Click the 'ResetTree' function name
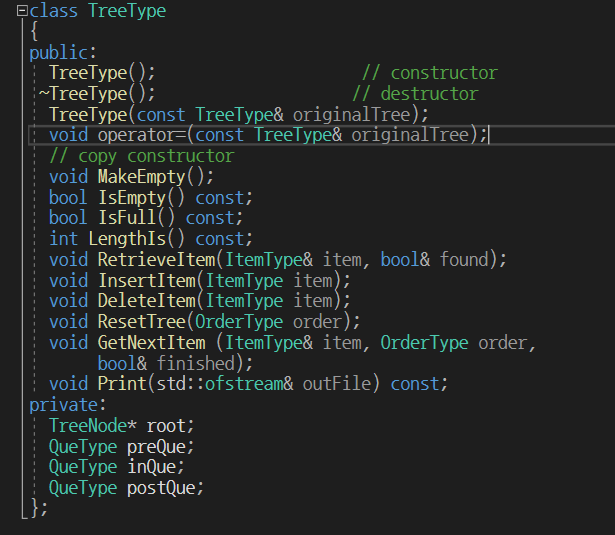Image resolution: width=615 pixels, height=535 pixels. (142, 322)
